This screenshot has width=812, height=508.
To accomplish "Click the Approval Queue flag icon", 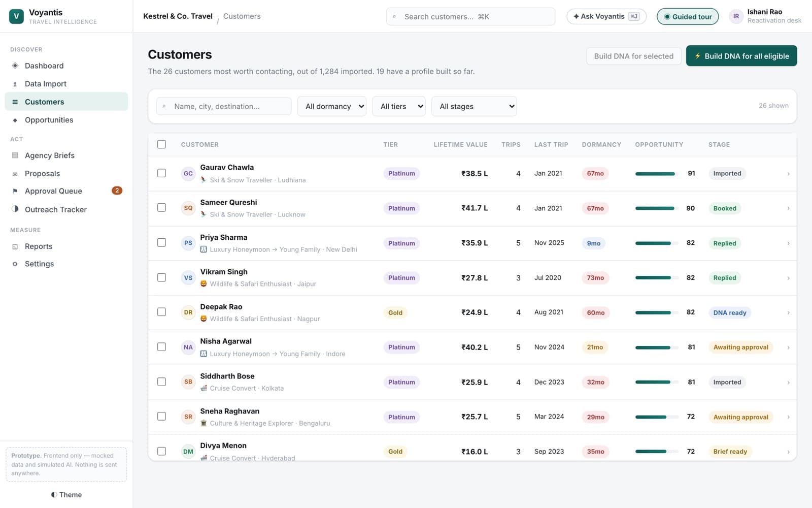I will (x=15, y=191).
